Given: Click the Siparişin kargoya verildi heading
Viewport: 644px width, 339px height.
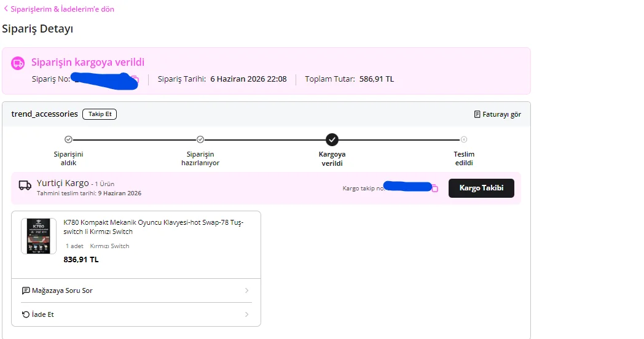Looking at the screenshot, I should 88,63.
